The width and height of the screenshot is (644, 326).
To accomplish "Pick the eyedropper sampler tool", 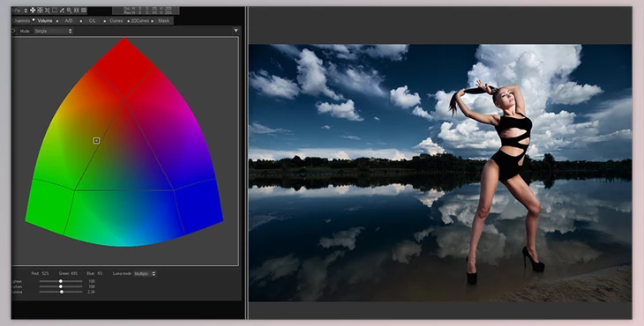I will pyautogui.click(x=62, y=11).
